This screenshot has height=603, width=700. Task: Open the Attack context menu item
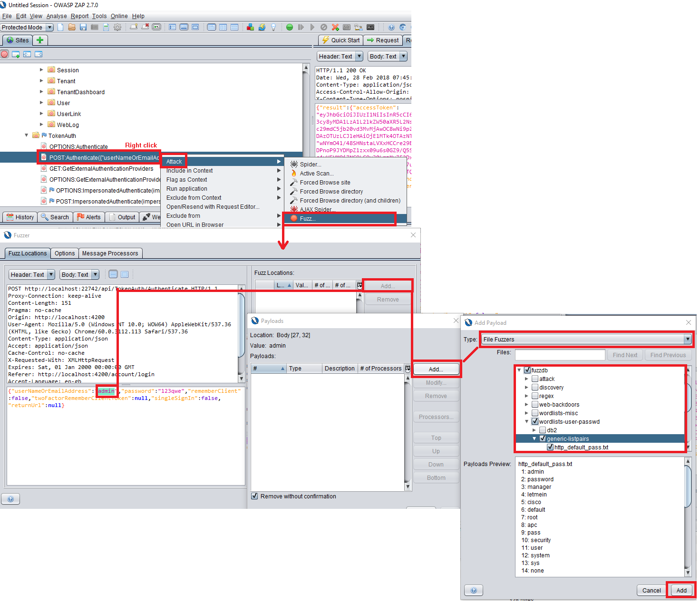pyautogui.click(x=174, y=162)
